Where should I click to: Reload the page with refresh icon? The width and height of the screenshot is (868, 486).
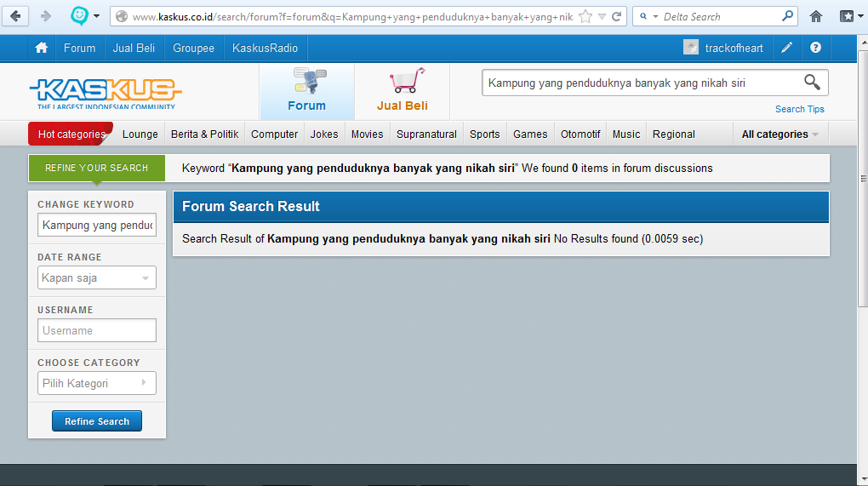(x=616, y=17)
